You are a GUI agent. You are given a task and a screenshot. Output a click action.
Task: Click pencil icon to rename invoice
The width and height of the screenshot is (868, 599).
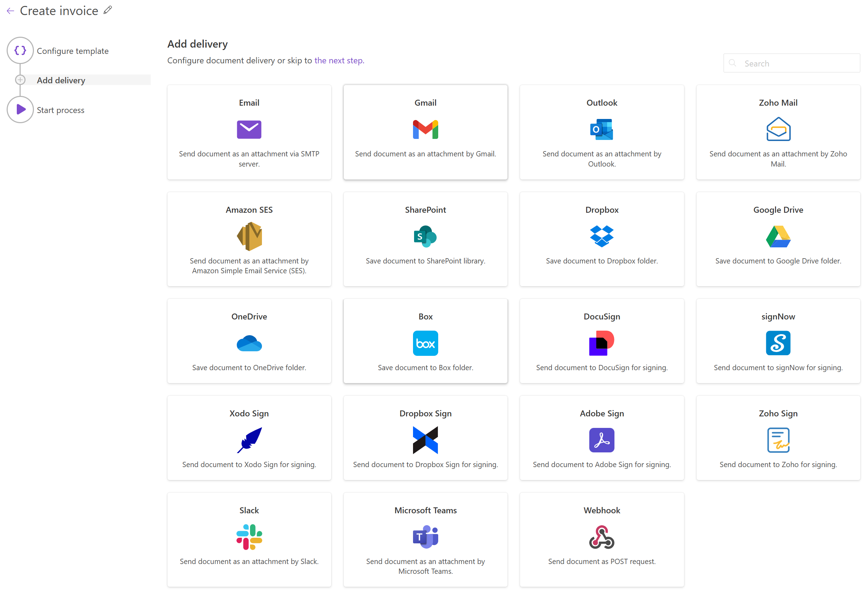108,10
